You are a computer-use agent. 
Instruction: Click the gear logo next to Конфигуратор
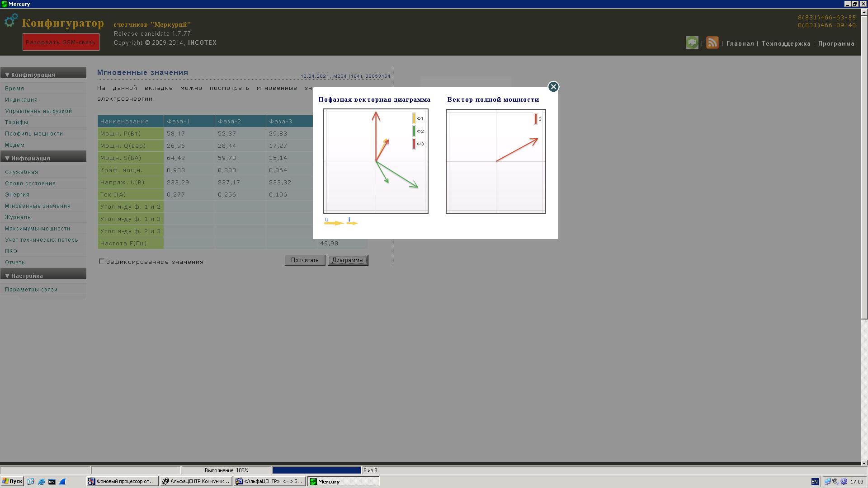coord(11,21)
